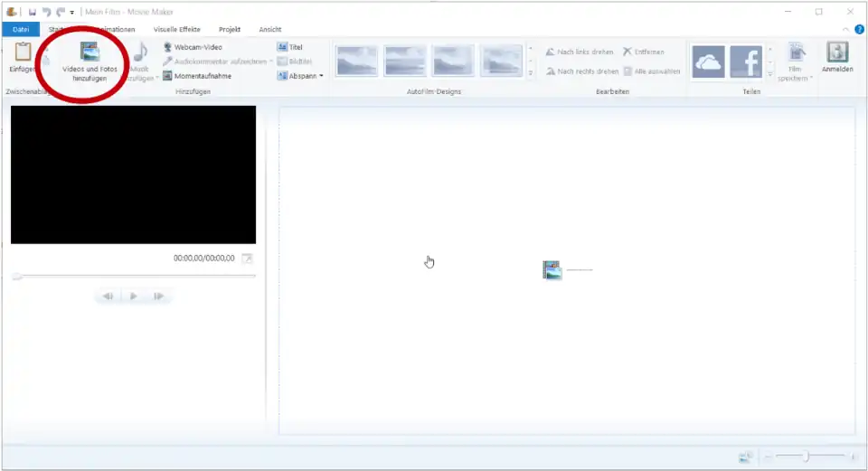Click the zoom slider in the status bar
The width and height of the screenshot is (868, 471).
(806, 457)
